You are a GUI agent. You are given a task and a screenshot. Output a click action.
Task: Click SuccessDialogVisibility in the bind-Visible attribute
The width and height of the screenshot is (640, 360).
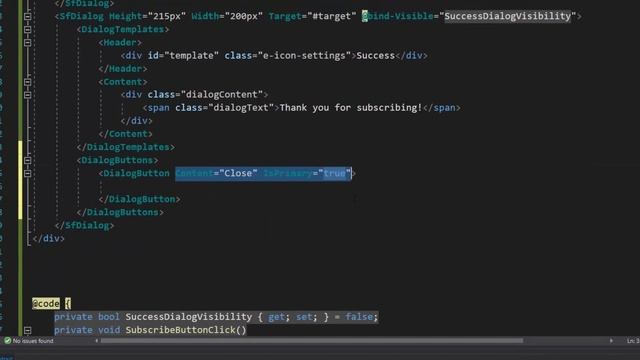(507, 16)
